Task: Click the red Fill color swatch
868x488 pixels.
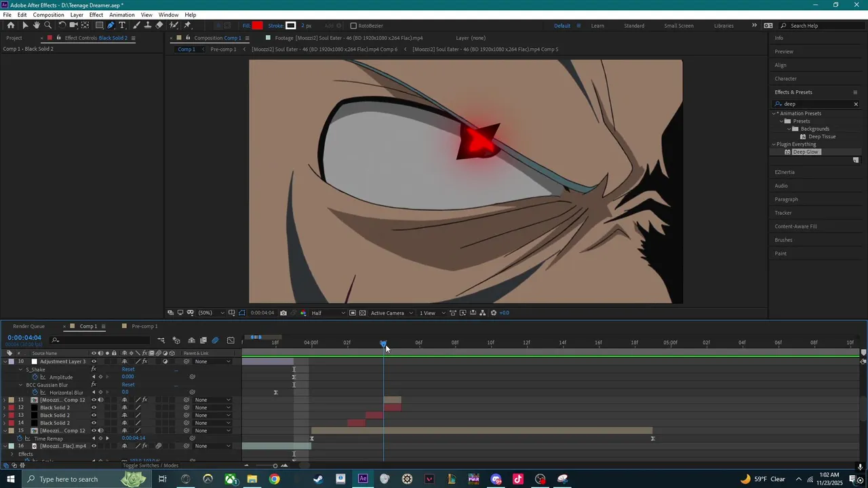Action: pos(258,26)
